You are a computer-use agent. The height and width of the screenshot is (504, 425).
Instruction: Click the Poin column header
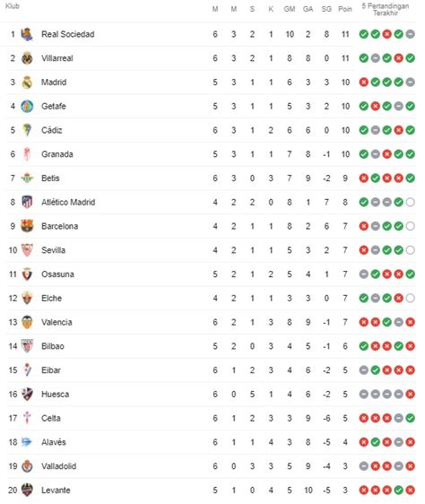pos(345,9)
